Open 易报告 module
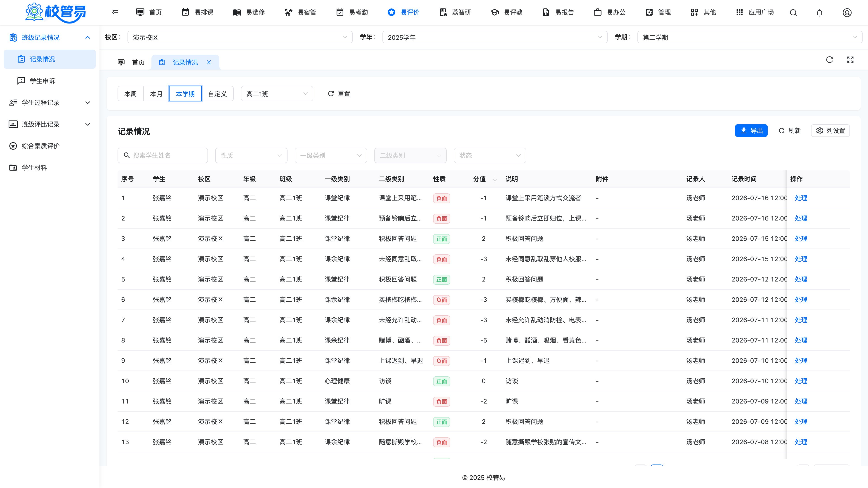The height and width of the screenshot is (488, 868). [558, 12]
